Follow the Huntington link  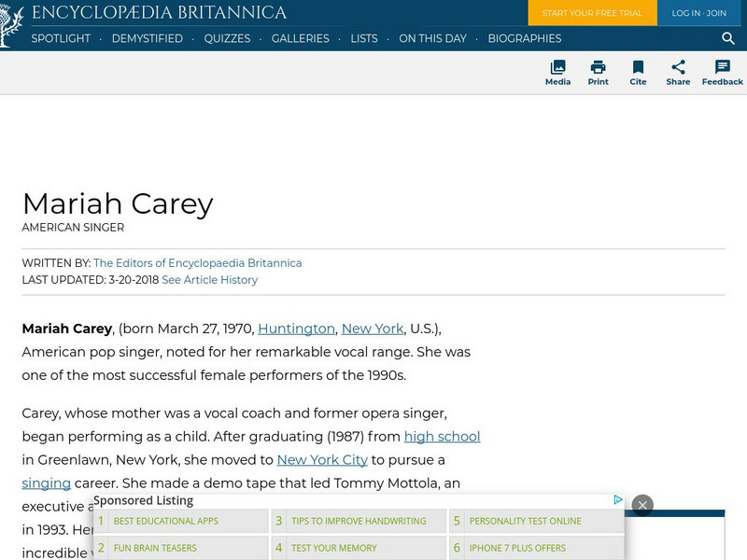pos(296,329)
